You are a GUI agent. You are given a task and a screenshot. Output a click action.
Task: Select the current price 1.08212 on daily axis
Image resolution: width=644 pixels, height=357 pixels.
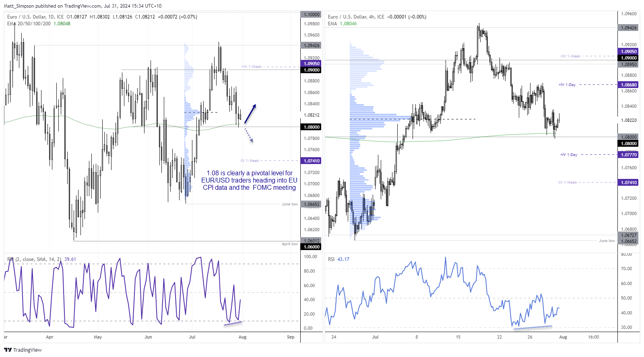pos(311,115)
